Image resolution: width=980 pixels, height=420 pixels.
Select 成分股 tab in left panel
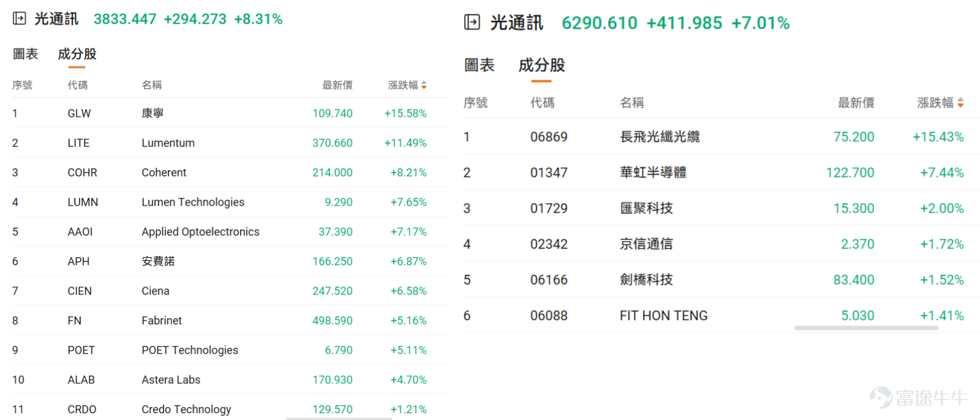pos(77,54)
